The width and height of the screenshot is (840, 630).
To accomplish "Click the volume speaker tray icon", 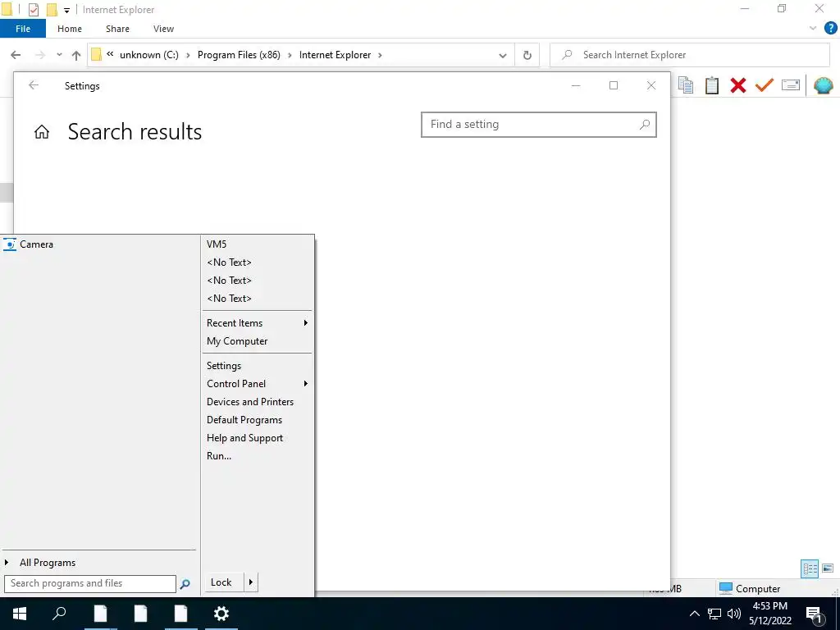I will point(734,614).
